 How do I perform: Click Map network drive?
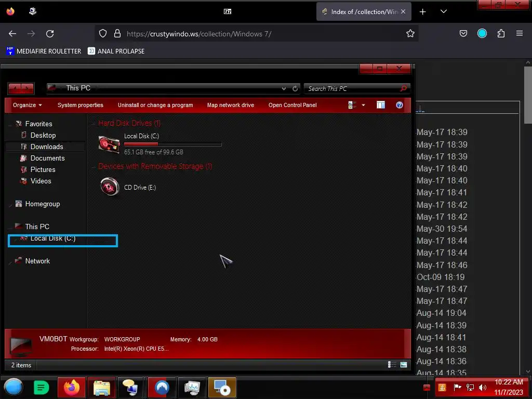[231, 105]
